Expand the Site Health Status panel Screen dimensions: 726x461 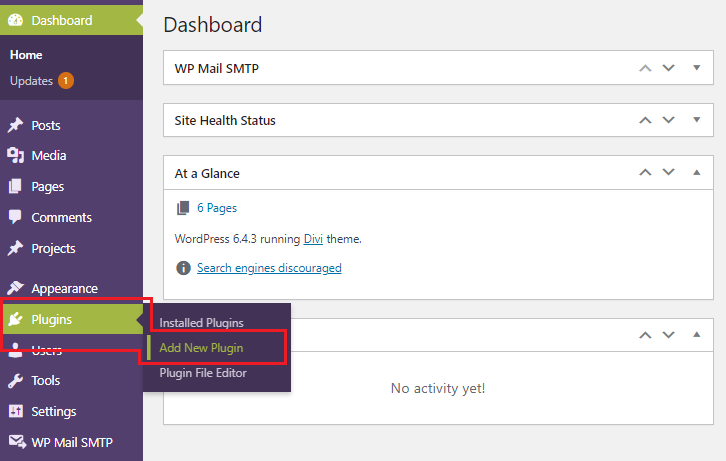(696, 120)
